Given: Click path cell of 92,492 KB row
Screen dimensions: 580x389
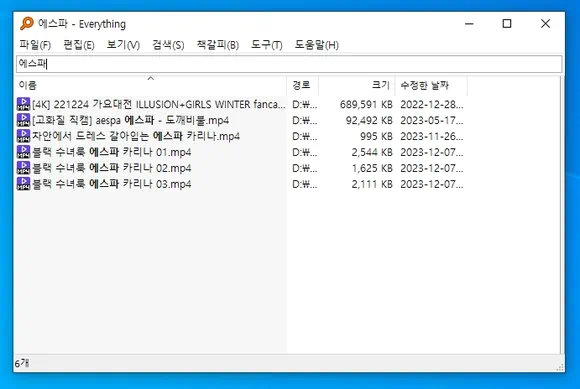Looking at the screenshot, I should pyautogui.click(x=304, y=121).
